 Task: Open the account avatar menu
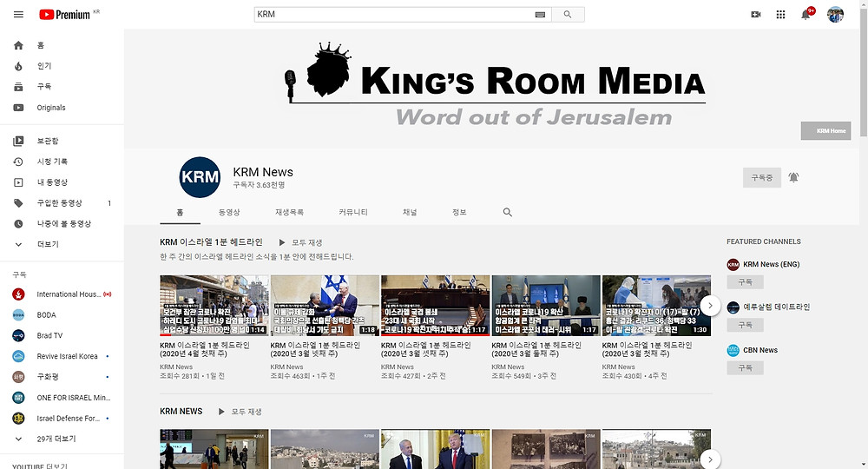point(835,15)
